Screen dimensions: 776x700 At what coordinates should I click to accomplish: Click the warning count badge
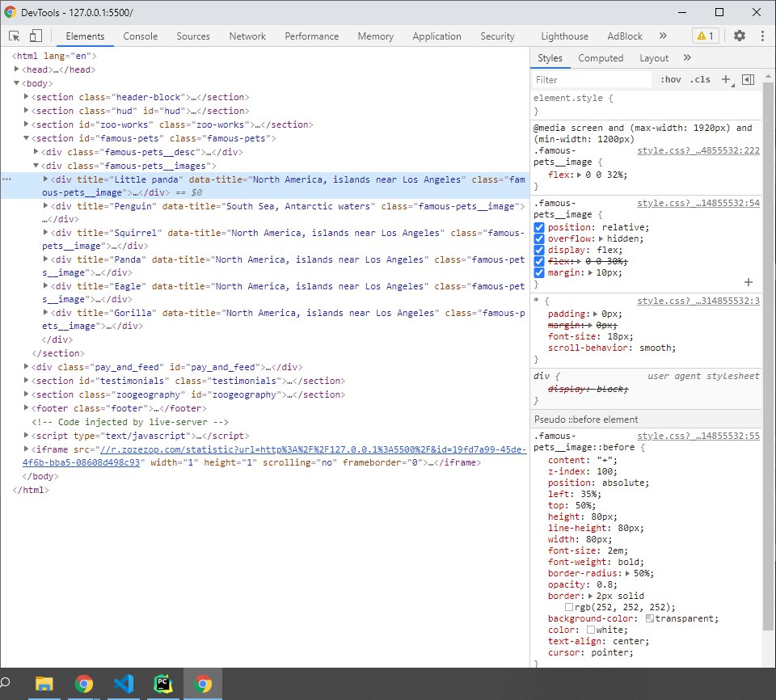click(705, 36)
